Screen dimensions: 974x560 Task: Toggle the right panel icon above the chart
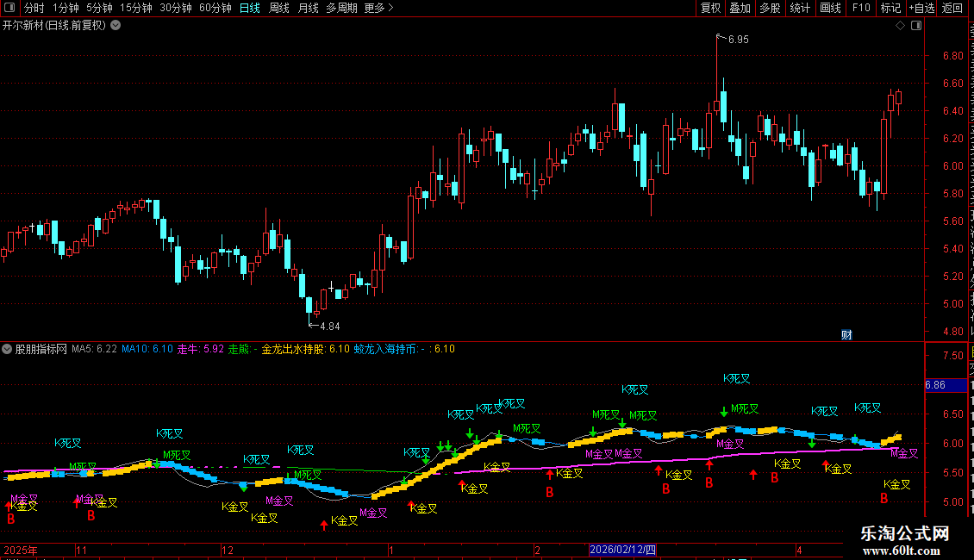(x=916, y=26)
